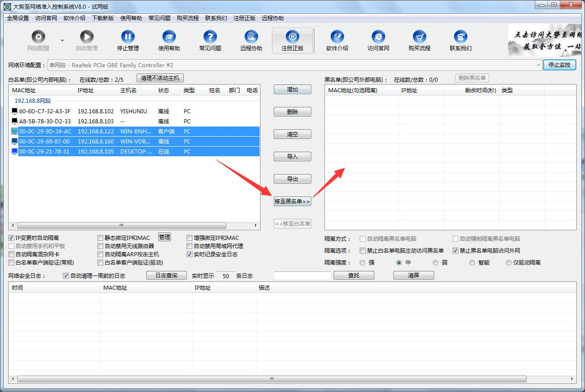
Task: Click the 联系我们 phone toolbar icon
Action: pos(461,37)
